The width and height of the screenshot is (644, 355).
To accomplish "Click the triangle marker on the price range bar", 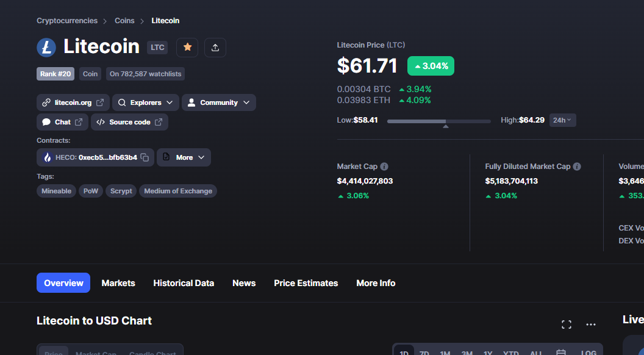I will [x=446, y=126].
